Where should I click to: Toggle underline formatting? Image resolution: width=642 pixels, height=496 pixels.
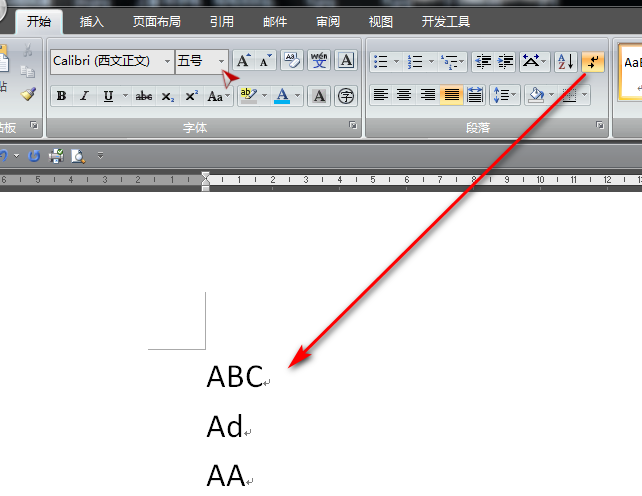108,96
